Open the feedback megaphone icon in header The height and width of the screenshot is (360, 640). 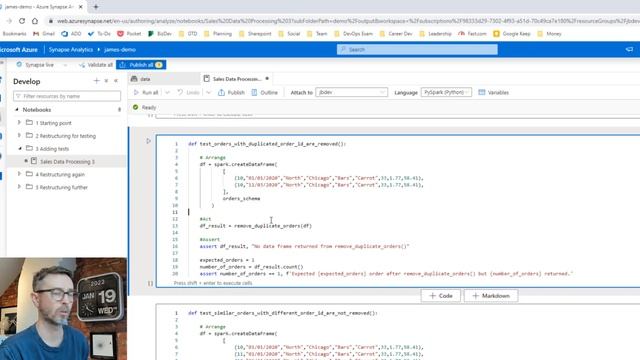(x=629, y=49)
